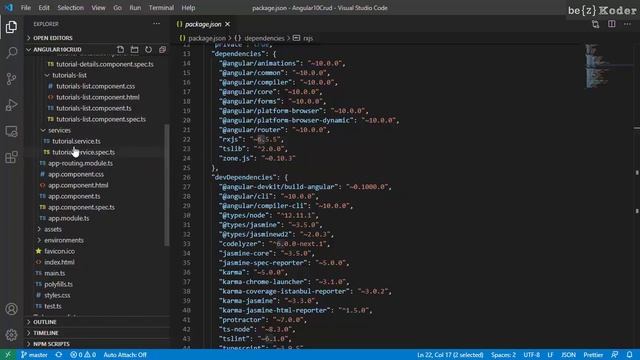Create new folder in ANGULAR10CRUD
The image size is (640, 360).
(x=134, y=49)
